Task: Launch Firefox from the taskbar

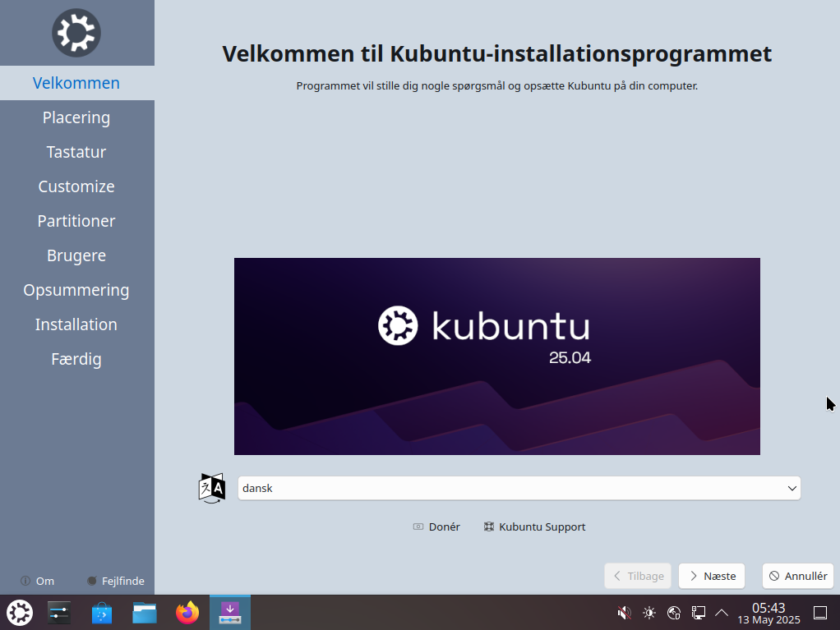Action: [187, 612]
